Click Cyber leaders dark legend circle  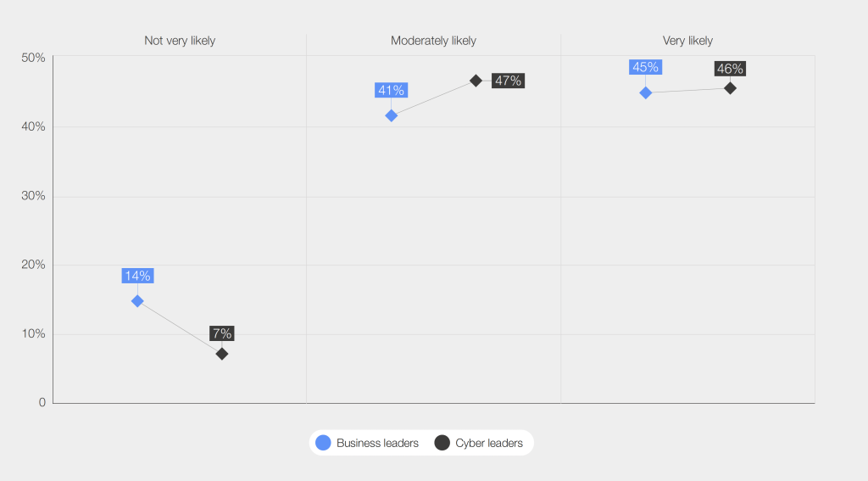tap(442, 443)
